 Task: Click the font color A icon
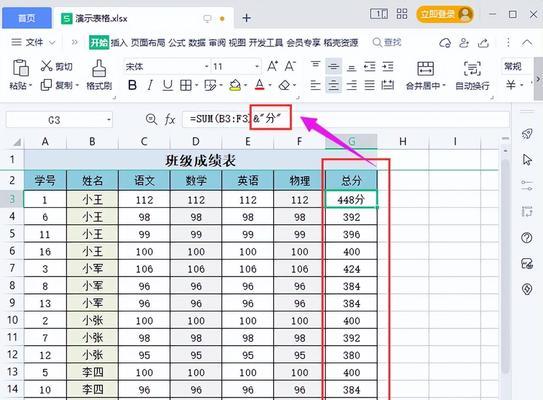coord(260,85)
